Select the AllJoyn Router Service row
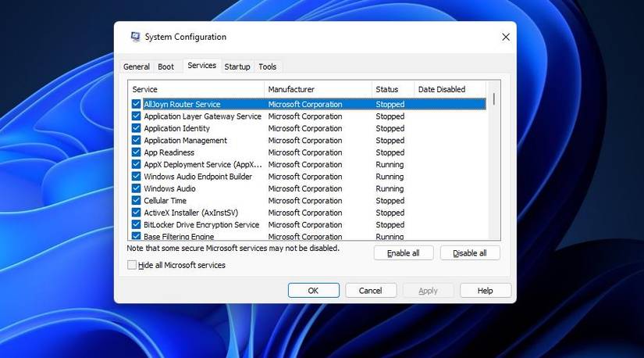 pos(308,104)
